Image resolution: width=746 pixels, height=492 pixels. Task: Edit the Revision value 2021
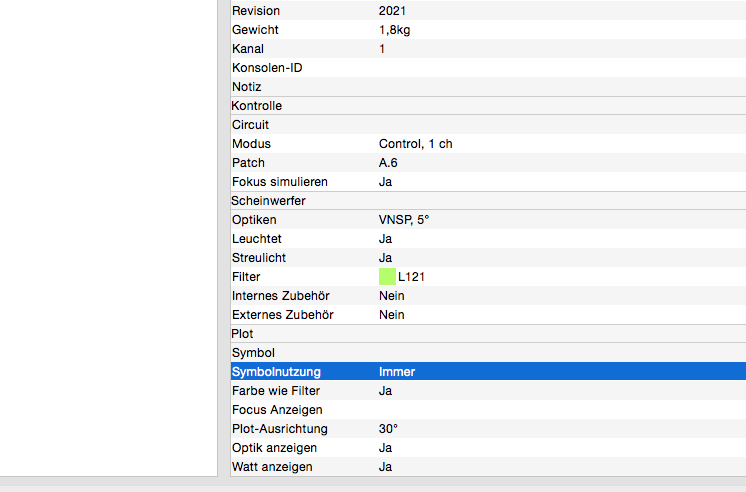[x=393, y=11]
